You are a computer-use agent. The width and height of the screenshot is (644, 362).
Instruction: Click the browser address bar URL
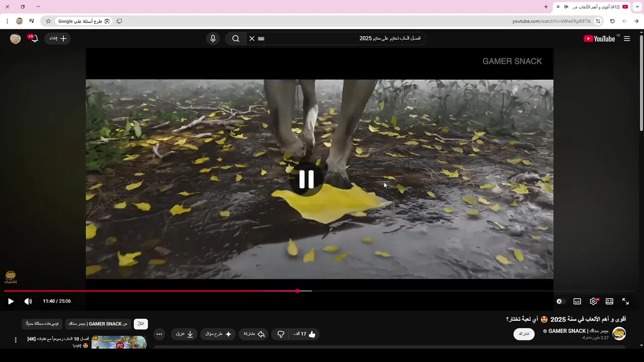point(551,21)
